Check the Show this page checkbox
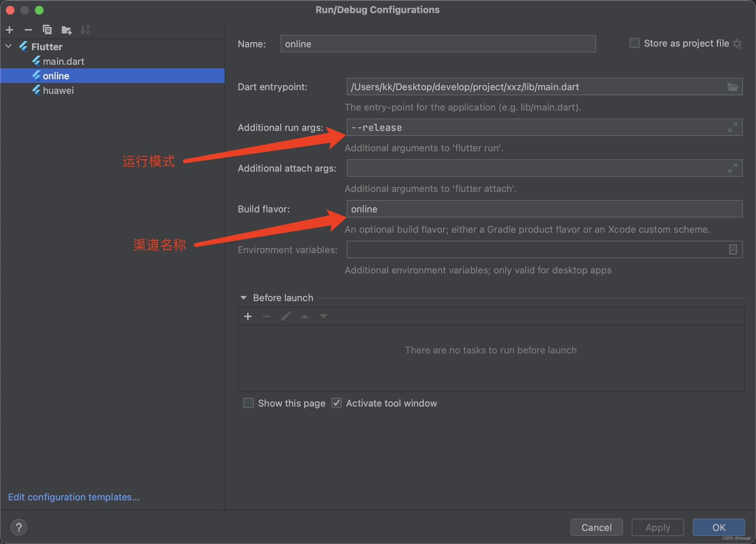756x544 pixels. tap(249, 403)
